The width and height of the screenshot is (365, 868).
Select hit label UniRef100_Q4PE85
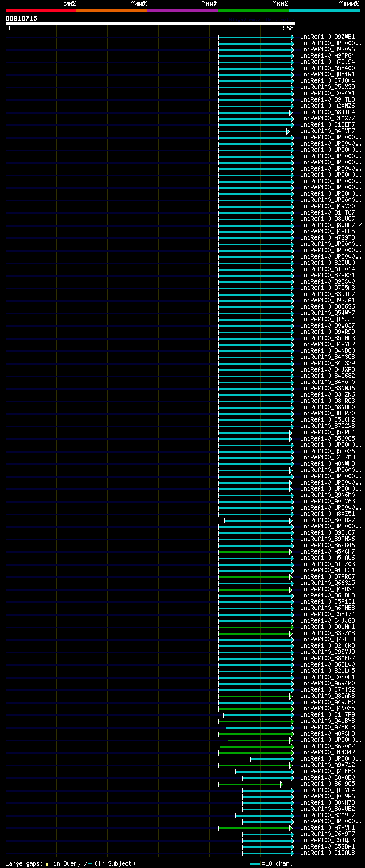328,232
